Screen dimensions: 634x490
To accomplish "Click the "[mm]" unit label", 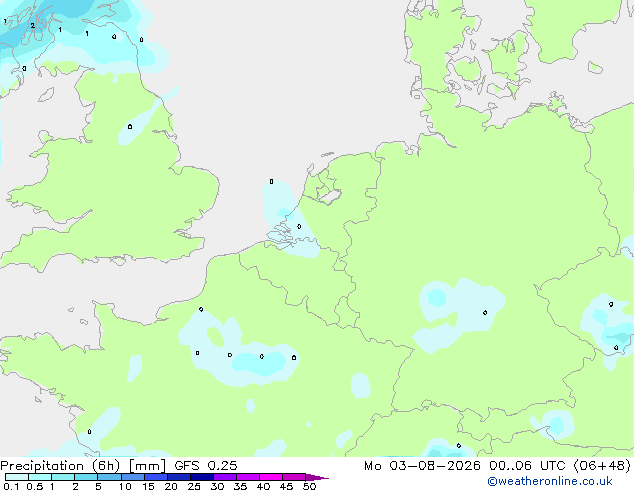I will pos(147,466).
